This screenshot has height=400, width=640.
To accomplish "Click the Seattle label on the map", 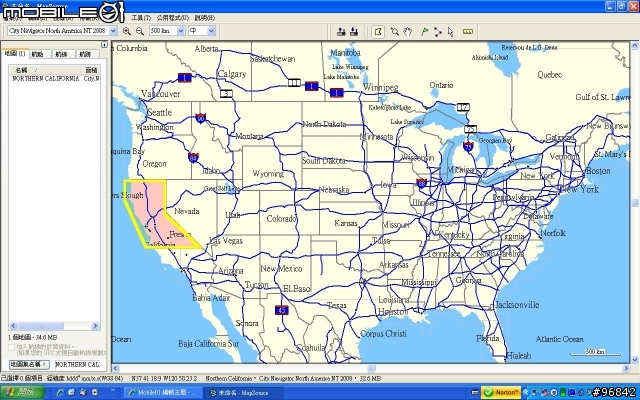I will [x=160, y=112].
